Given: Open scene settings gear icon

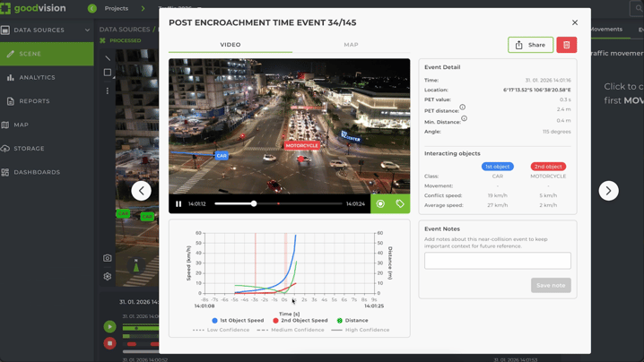Looking at the screenshot, I should point(108,276).
